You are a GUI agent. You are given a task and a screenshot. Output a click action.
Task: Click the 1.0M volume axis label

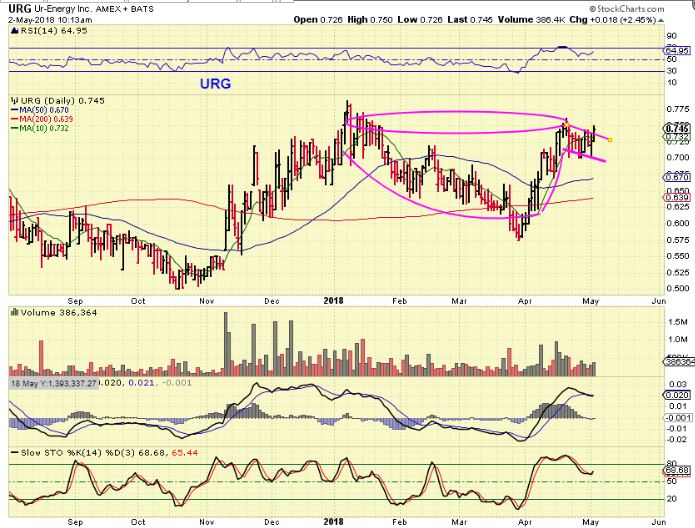678,340
